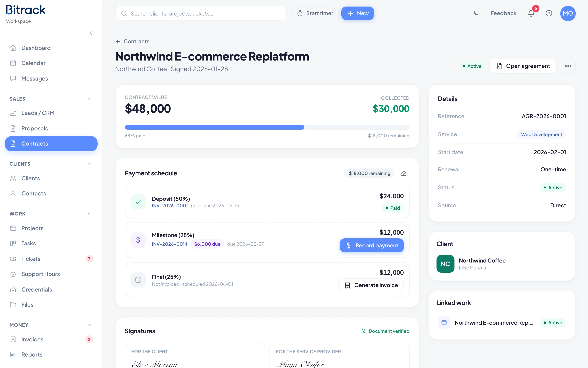The height and width of the screenshot is (368, 588).
Task: Collapse the WORK section
Action: coord(89,214)
